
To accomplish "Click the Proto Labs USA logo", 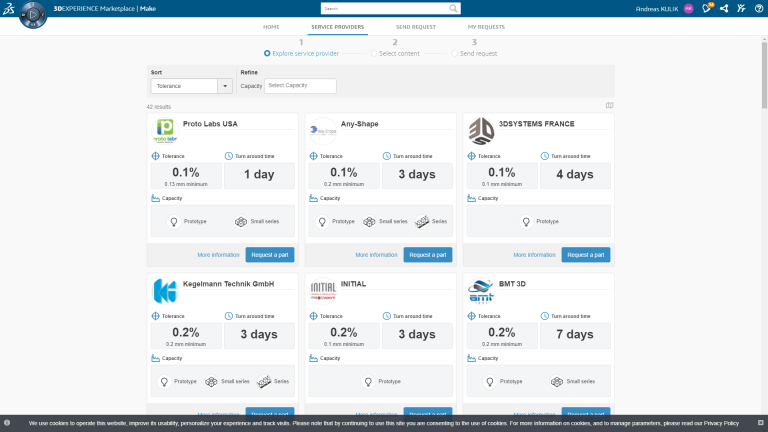I will click(165, 131).
